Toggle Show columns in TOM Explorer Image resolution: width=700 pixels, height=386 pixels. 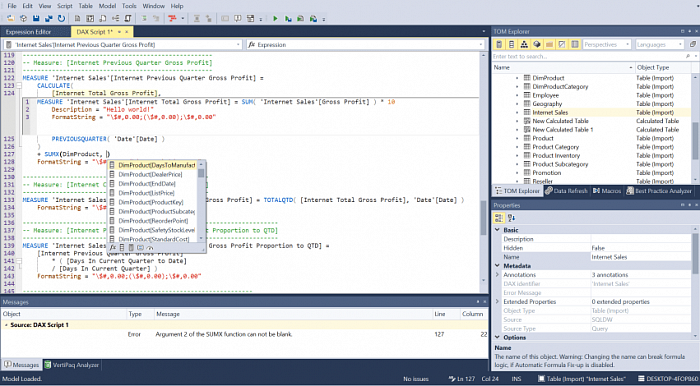coord(512,44)
